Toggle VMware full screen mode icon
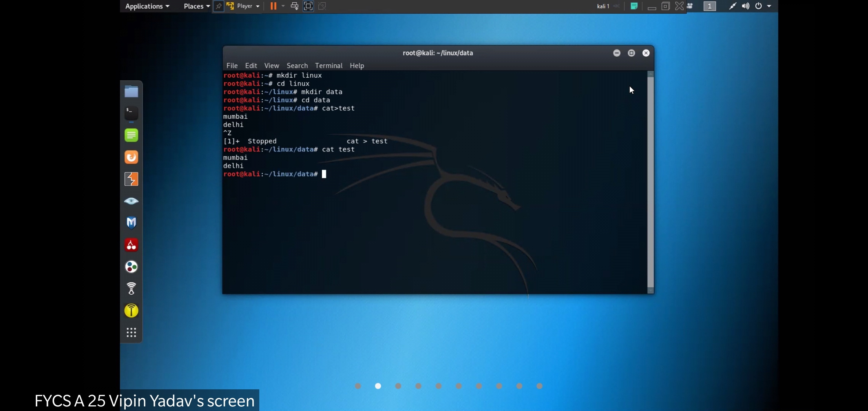 (x=308, y=6)
